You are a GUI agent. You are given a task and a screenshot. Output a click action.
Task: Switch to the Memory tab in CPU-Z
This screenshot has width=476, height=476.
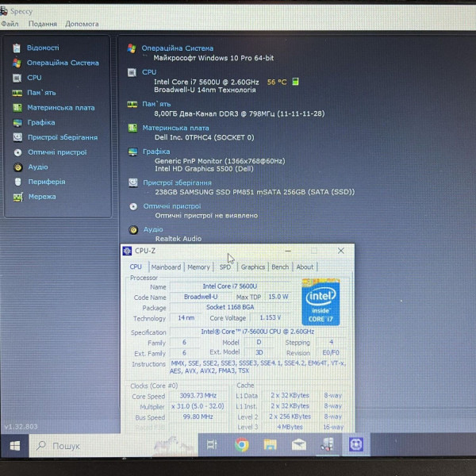pyautogui.click(x=198, y=267)
